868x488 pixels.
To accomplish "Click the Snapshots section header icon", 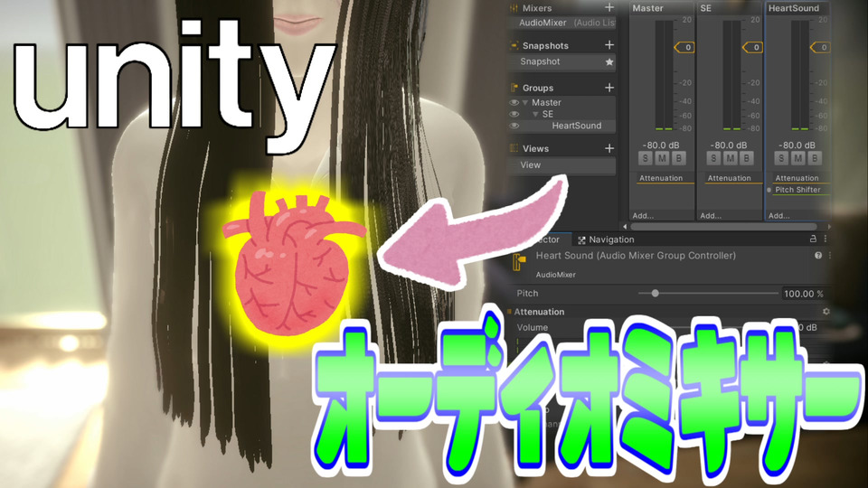I will click(x=514, y=45).
